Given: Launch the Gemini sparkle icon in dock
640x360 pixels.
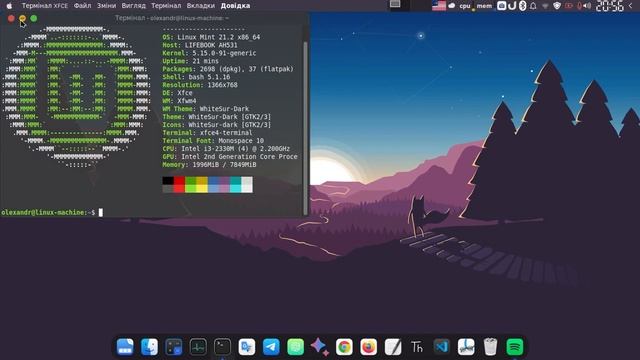Looking at the screenshot, I should (320, 347).
